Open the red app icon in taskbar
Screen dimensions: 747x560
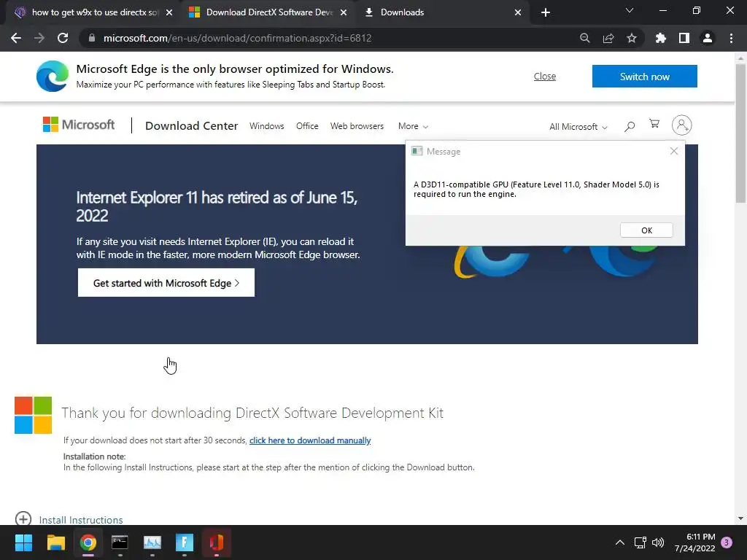(216, 542)
